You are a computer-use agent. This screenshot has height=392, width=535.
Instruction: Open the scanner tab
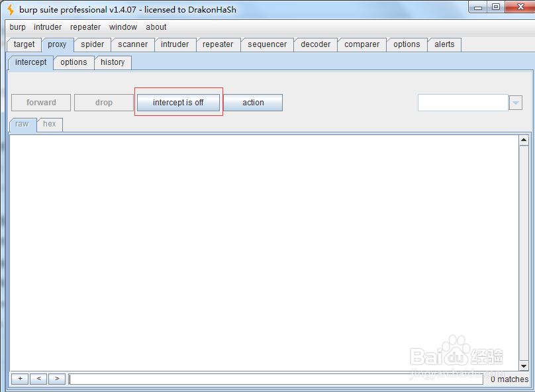132,44
